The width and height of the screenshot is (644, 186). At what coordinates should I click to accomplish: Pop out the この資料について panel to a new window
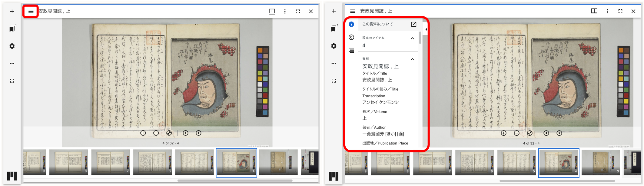pyautogui.click(x=414, y=24)
